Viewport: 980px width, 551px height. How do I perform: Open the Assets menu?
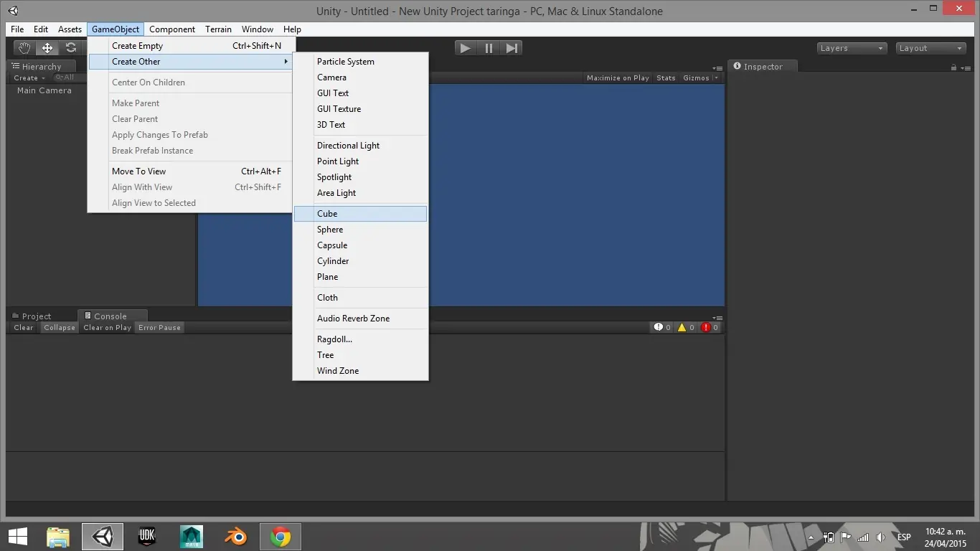click(70, 29)
